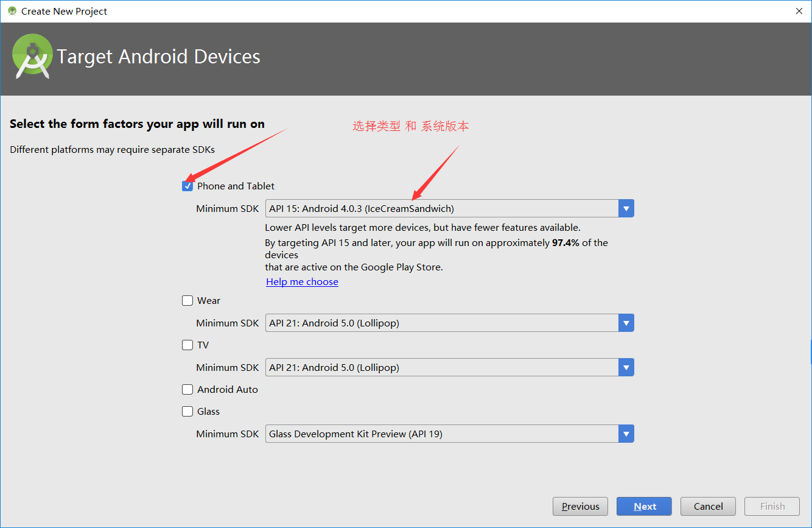This screenshot has height=528, width=812.
Task: Click the Target Android Devices heading
Action: 159,57
